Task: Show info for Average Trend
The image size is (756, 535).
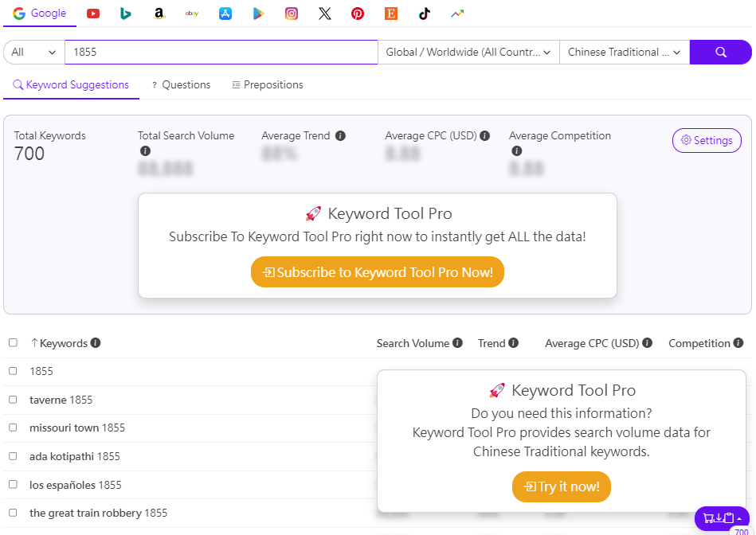Action: [x=340, y=136]
